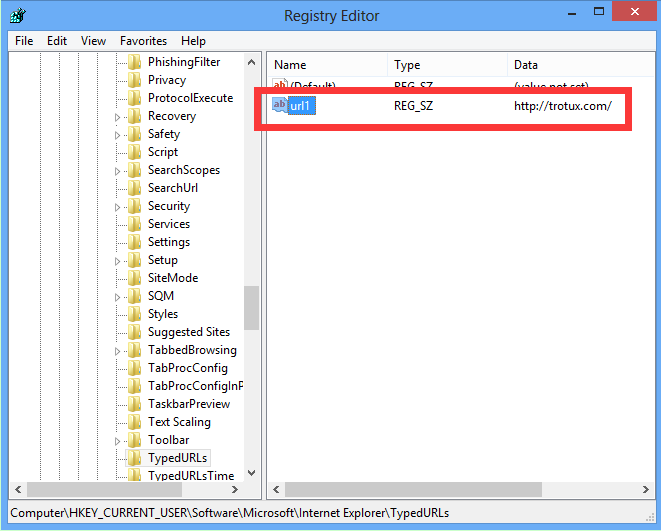Open the Favorites menu
This screenshot has width=661, height=531.
click(143, 41)
